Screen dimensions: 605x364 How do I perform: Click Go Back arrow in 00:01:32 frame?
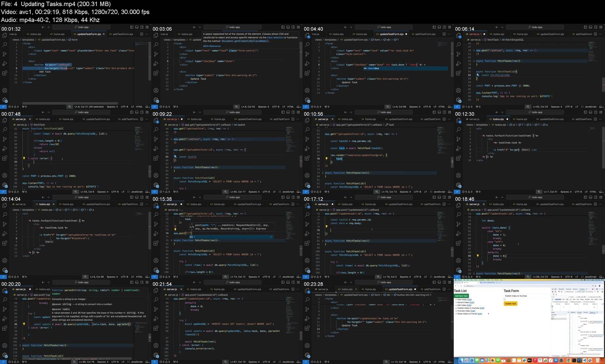43,27
